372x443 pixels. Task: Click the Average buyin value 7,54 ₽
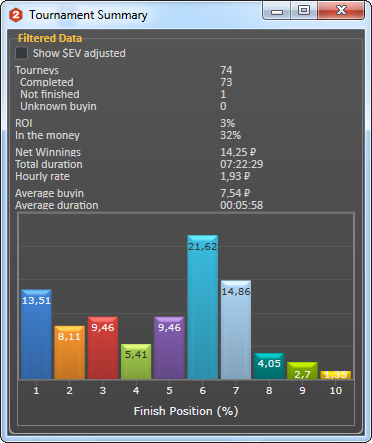[x=235, y=193]
